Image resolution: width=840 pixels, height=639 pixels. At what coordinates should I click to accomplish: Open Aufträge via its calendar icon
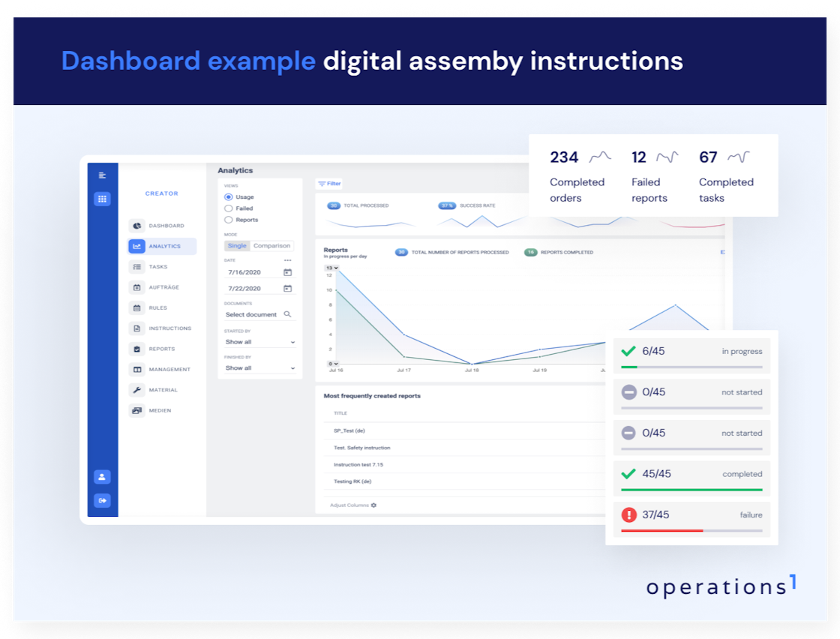point(137,287)
